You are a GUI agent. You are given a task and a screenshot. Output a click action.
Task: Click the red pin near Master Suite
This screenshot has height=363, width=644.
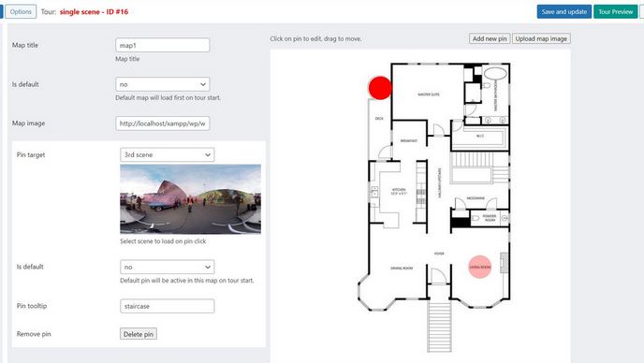(x=380, y=88)
